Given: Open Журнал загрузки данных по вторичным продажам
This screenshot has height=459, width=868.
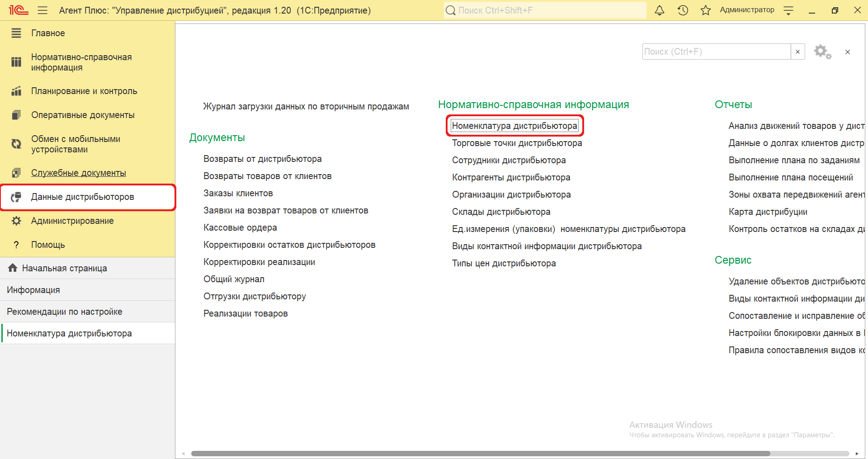Looking at the screenshot, I should [x=306, y=106].
